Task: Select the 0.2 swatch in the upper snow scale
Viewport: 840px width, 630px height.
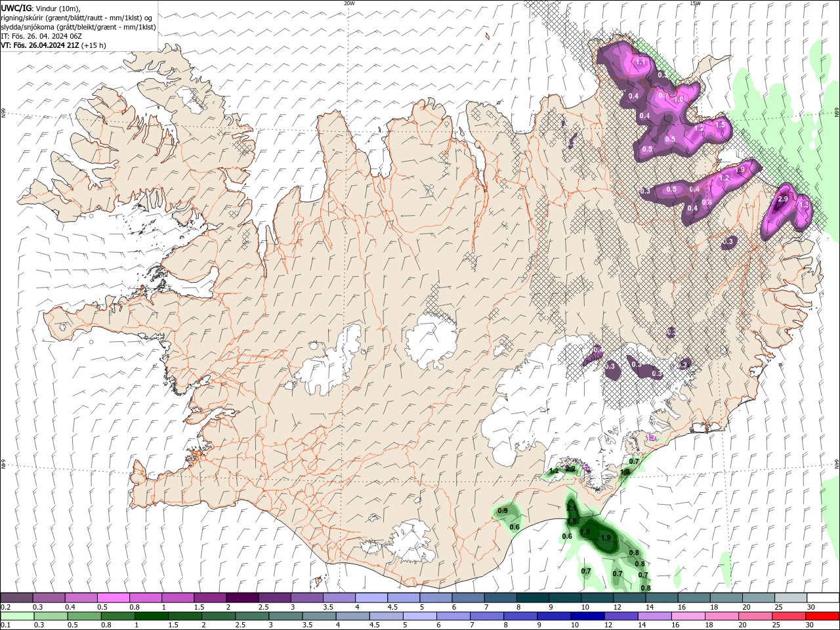Action: pyautogui.click(x=16, y=598)
